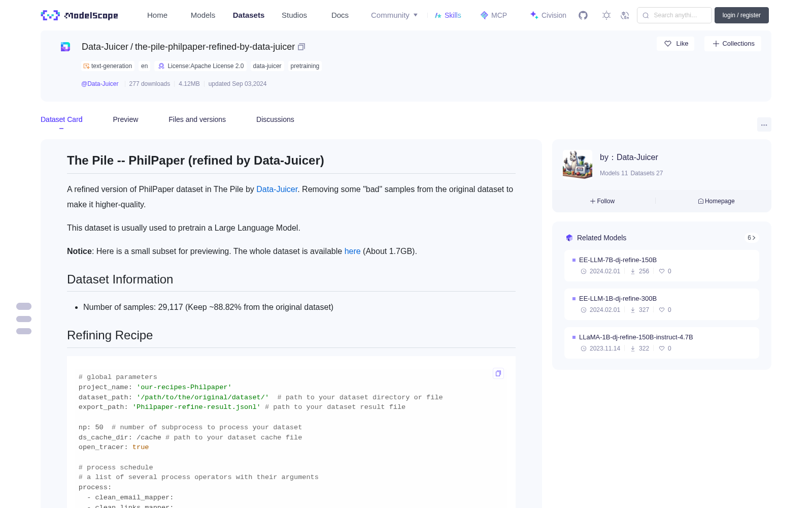
Task: Expand the Community dropdown menu
Action: (x=394, y=15)
